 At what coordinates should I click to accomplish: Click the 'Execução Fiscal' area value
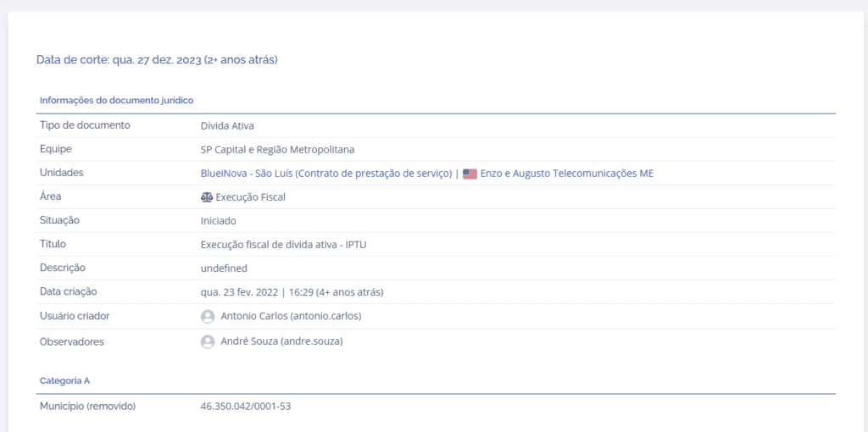tap(250, 197)
